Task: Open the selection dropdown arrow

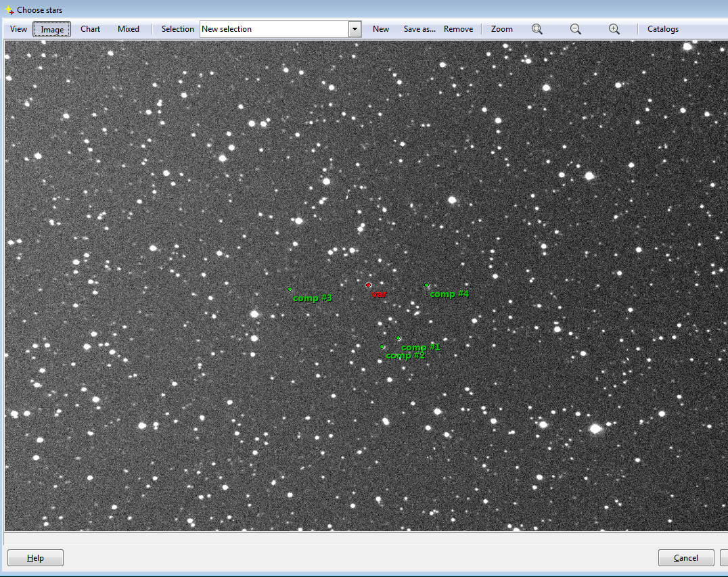Action: tap(355, 29)
